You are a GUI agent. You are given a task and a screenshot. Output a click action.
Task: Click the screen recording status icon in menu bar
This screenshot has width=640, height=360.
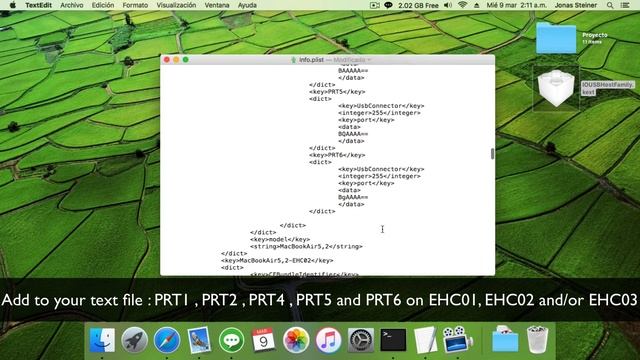pyautogui.click(x=374, y=5)
